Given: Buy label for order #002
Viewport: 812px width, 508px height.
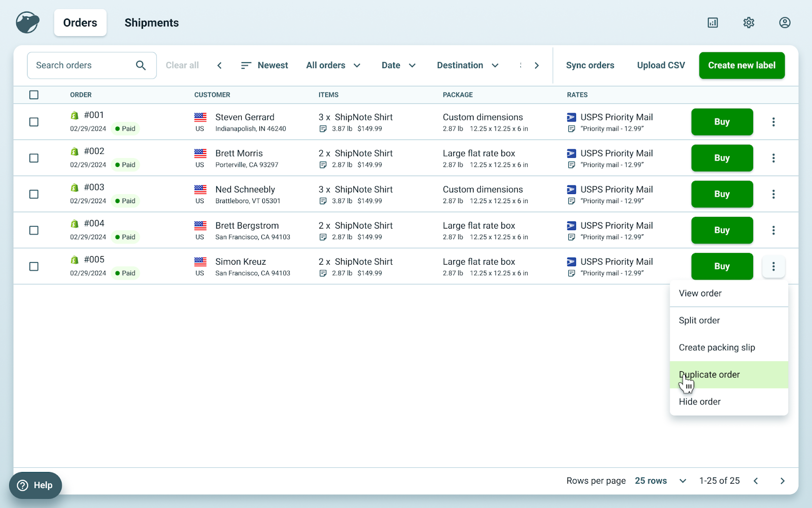Looking at the screenshot, I should coord(722,158).
